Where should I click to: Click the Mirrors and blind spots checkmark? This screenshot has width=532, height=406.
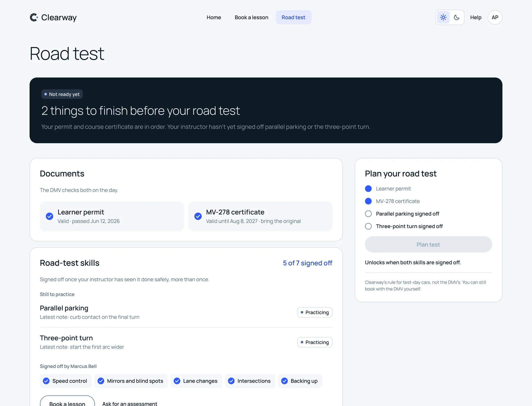(101, 381)
